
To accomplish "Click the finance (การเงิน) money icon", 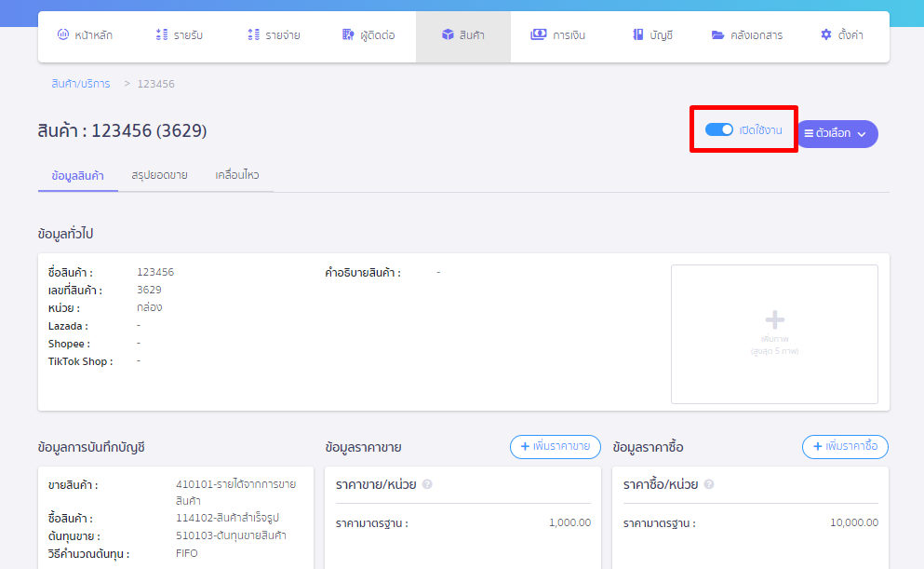I will [538, 35].
